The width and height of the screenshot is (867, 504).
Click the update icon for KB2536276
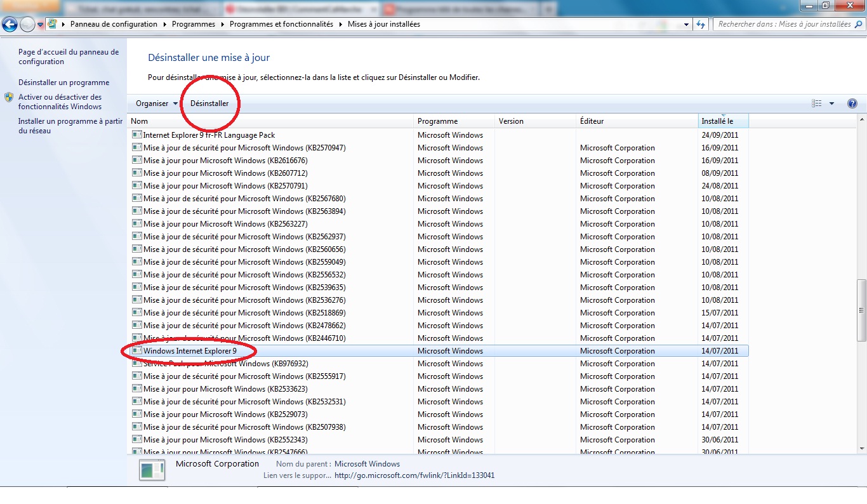coord(137,300)
